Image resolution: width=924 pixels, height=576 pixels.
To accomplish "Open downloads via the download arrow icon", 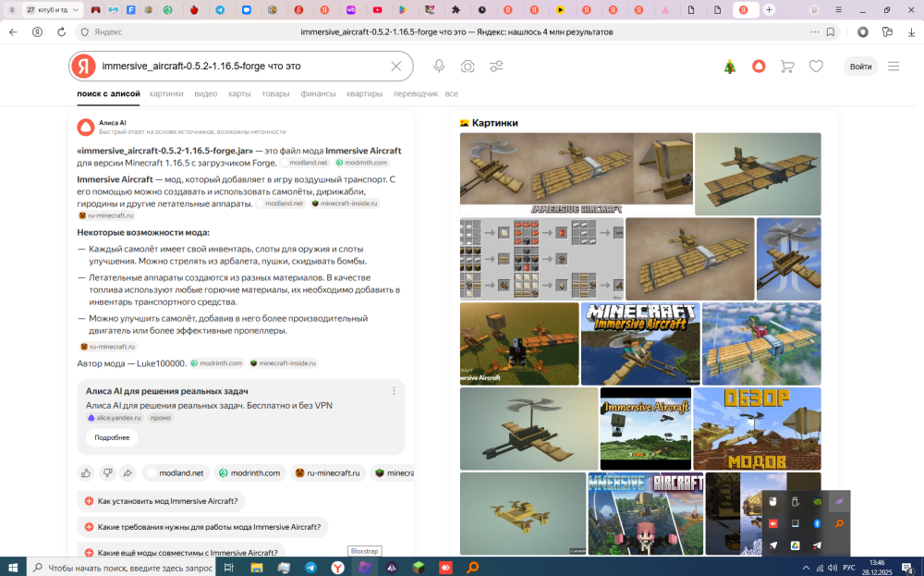I will [x=911, y=31].
